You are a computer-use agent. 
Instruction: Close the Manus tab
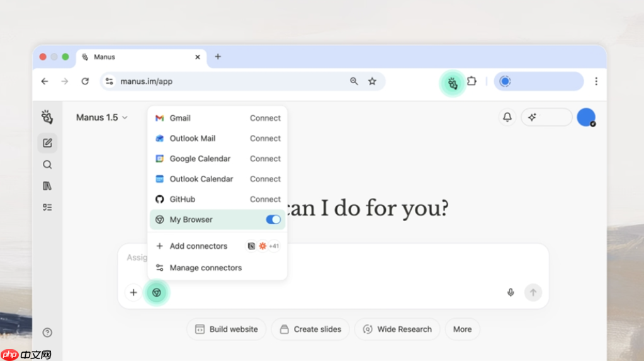tap(198, 57)
